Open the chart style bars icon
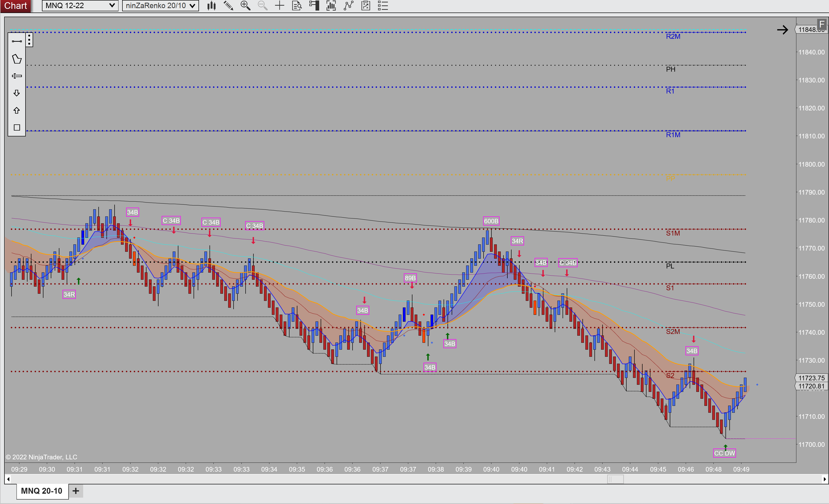The width and height of the screenshot is (829, 504). [211, 6]
